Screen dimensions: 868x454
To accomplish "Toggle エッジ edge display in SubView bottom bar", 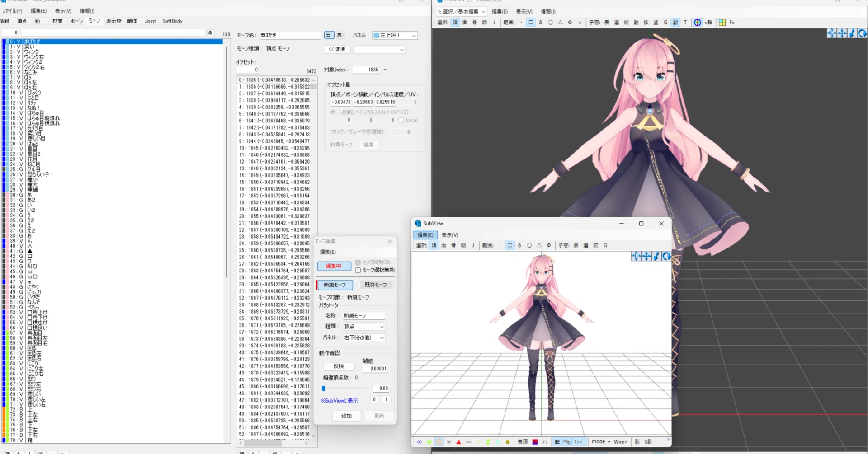I will click(578, 442).
